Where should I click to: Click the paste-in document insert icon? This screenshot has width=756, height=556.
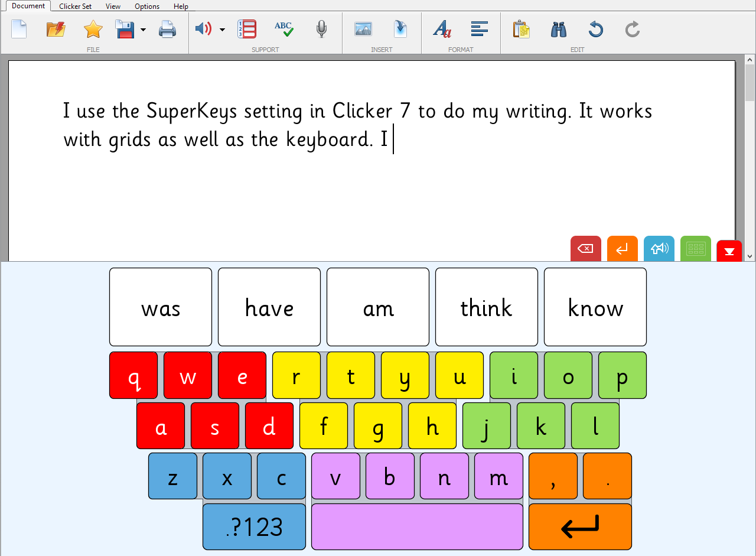point(400,29)
